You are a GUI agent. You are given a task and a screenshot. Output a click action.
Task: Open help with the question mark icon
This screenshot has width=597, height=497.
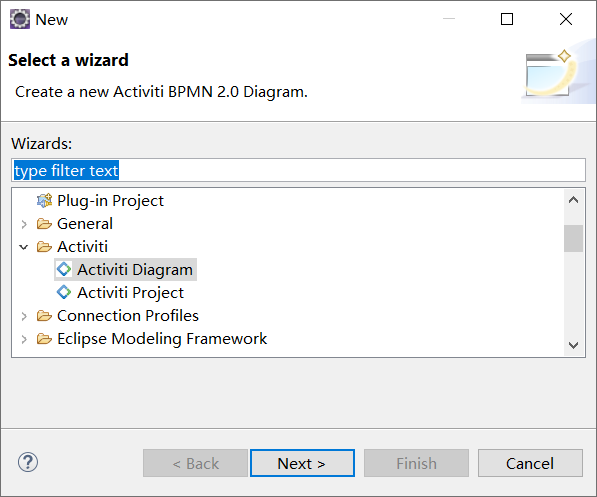click(28, 462)
